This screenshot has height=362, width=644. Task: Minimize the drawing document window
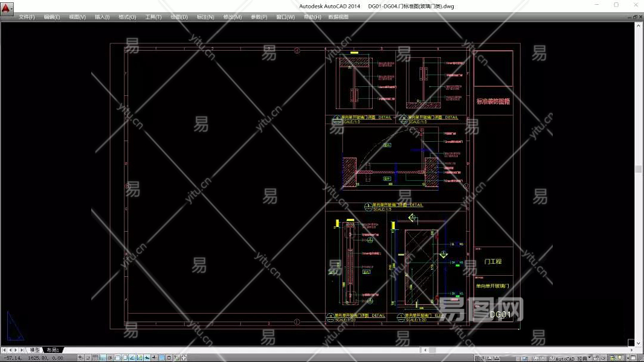pos(630,17)
